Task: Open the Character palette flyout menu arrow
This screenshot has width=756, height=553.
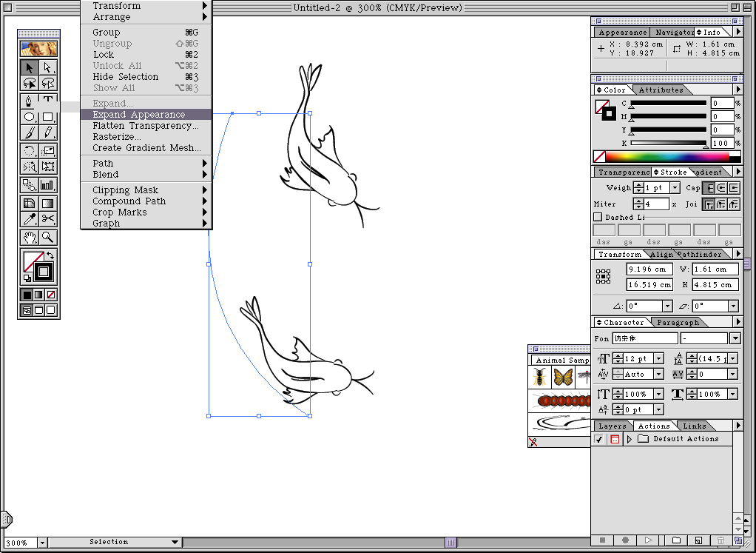Action: click(x=738, y=322)
